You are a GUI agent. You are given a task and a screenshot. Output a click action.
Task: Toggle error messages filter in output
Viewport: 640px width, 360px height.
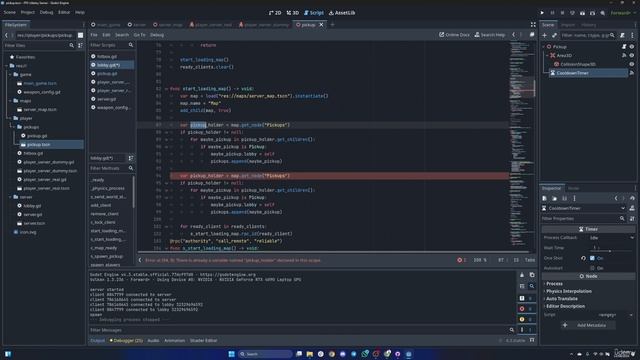click(526, 309)
